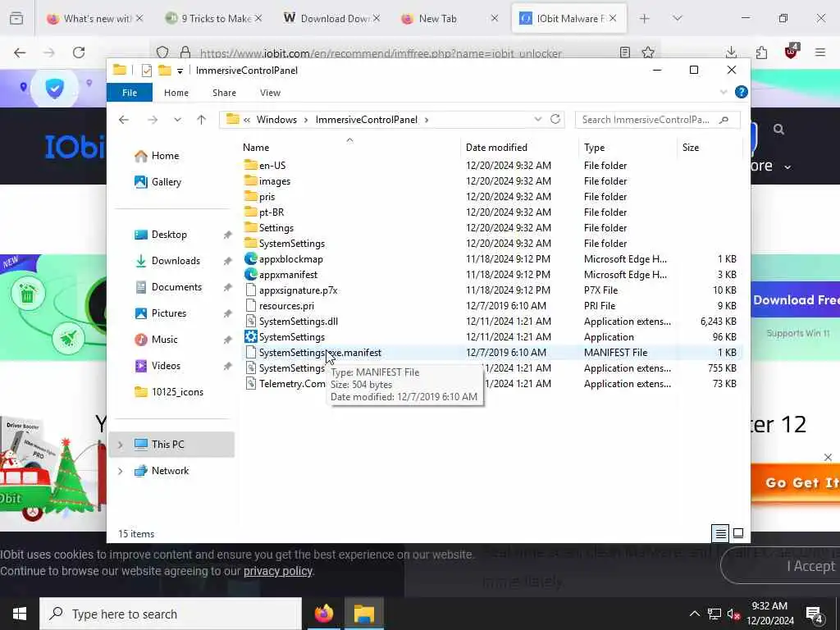Open Documents quick access folder

click(176, 286)
